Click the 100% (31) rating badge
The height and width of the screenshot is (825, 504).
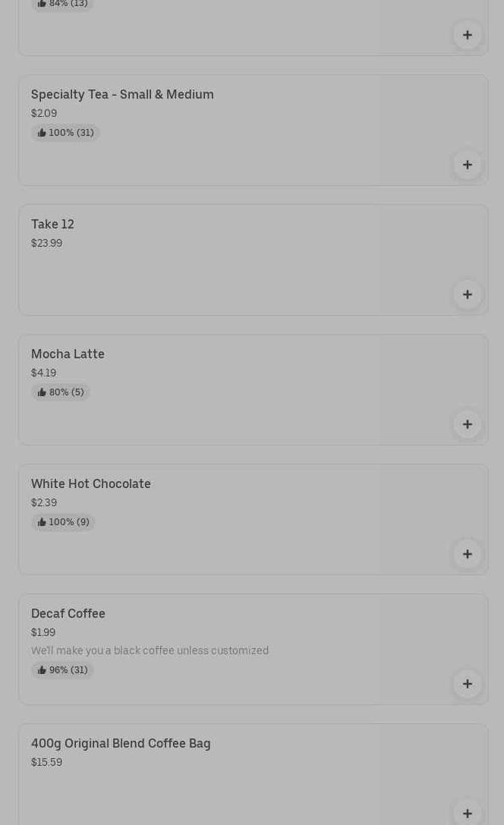coord(65,133)
